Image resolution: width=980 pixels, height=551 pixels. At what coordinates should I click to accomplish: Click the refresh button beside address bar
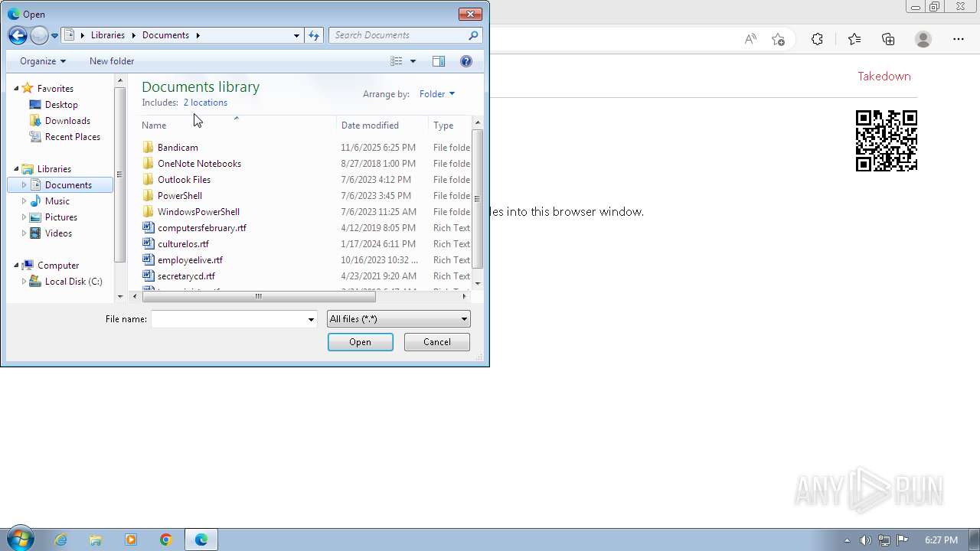pyautogui.click(x=314, y=35)
